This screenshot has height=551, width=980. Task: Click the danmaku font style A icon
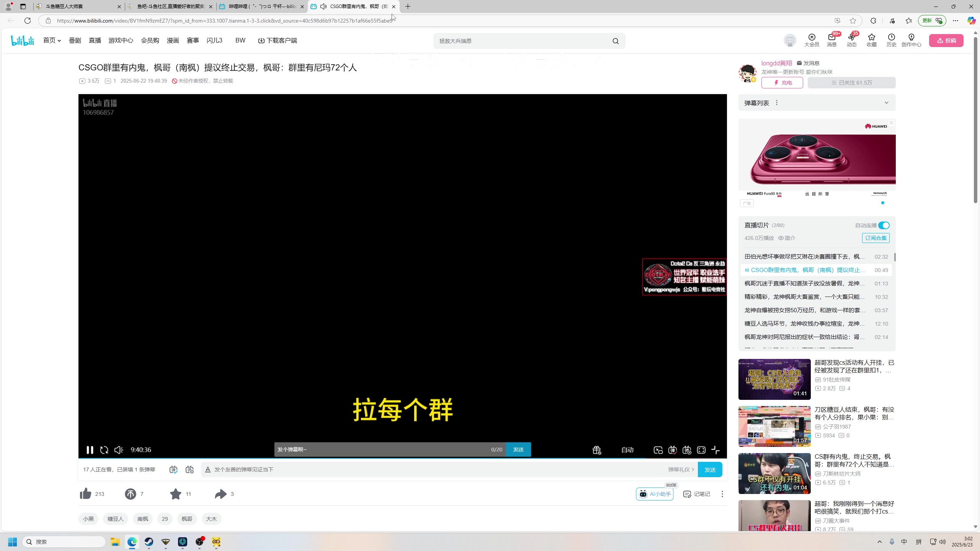208,469
